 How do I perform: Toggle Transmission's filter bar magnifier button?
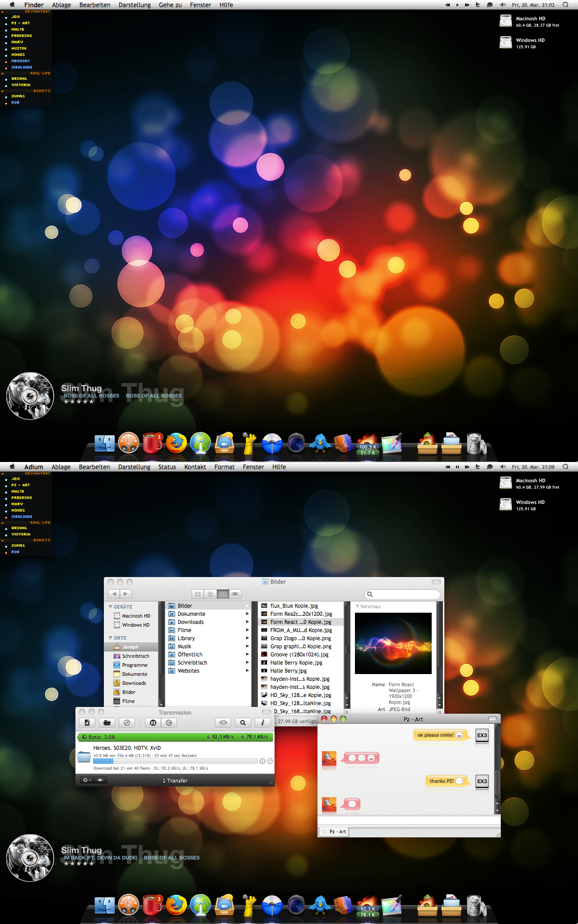coord(243,723)
